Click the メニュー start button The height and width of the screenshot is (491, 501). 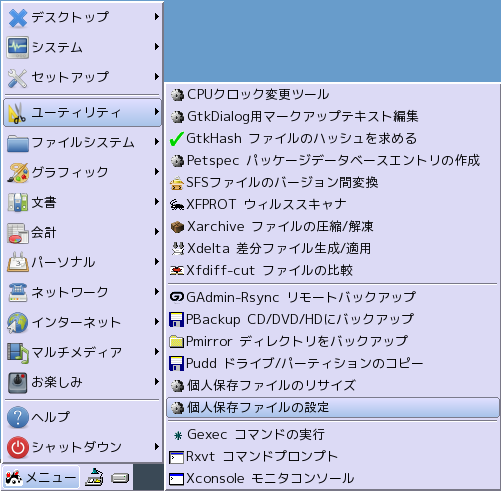(x=41, y=478)
